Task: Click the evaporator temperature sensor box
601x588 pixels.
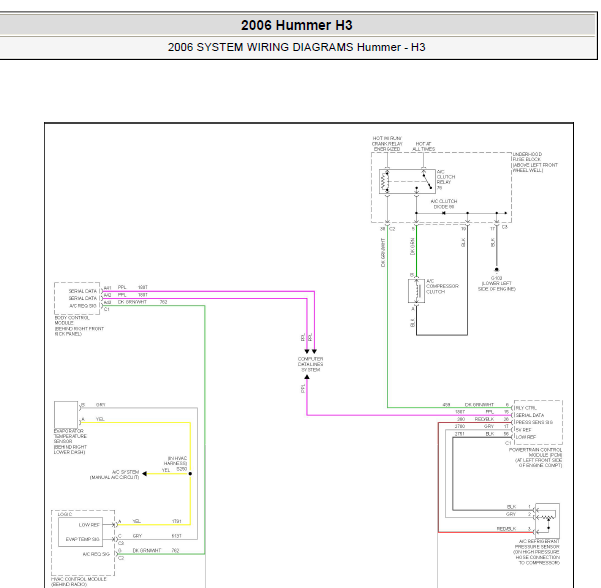Action: [x=66, y=415]
